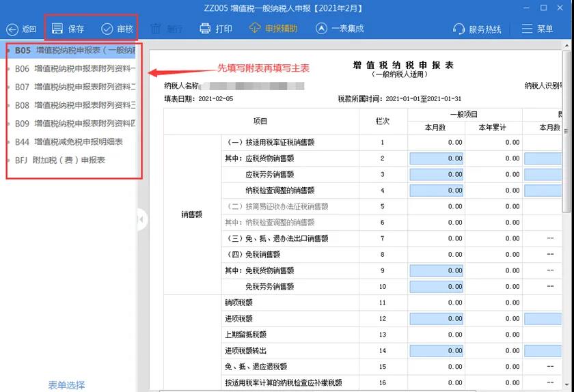
Task: Click the 表单选择 link
Action: pos(66,385)
